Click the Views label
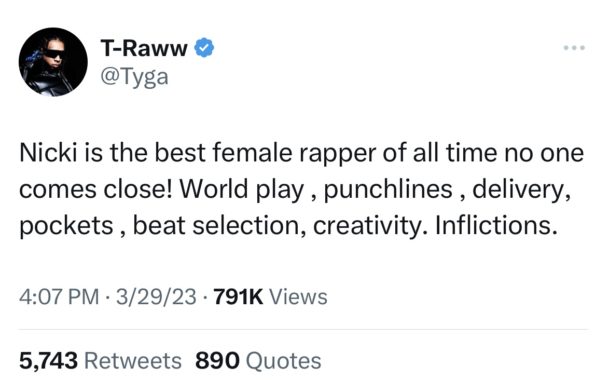The height and width of the screenshot is (380, 595). pyautogui.click(x=298, y=296)
